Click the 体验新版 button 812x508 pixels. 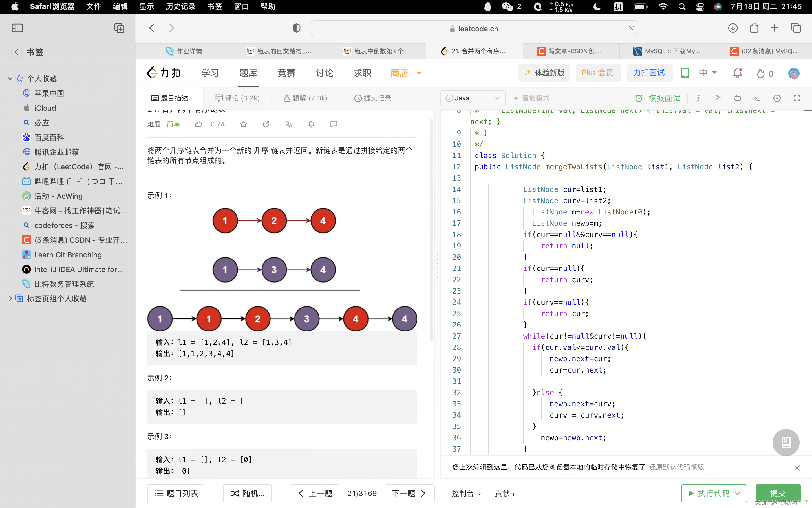pyautogui.click(x=544, y=73)
